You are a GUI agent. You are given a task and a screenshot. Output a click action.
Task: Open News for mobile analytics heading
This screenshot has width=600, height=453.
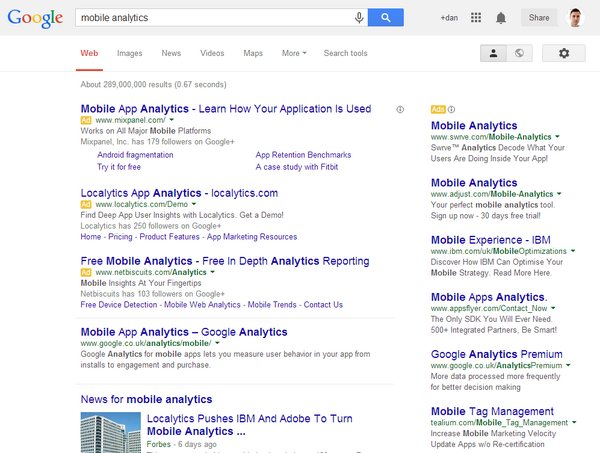[x=146, y=399]
